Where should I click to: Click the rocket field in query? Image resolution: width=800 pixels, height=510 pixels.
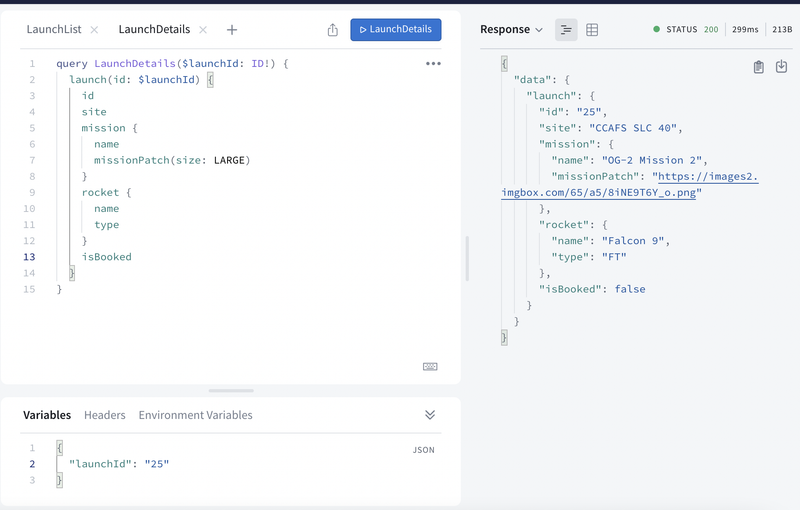100,193
